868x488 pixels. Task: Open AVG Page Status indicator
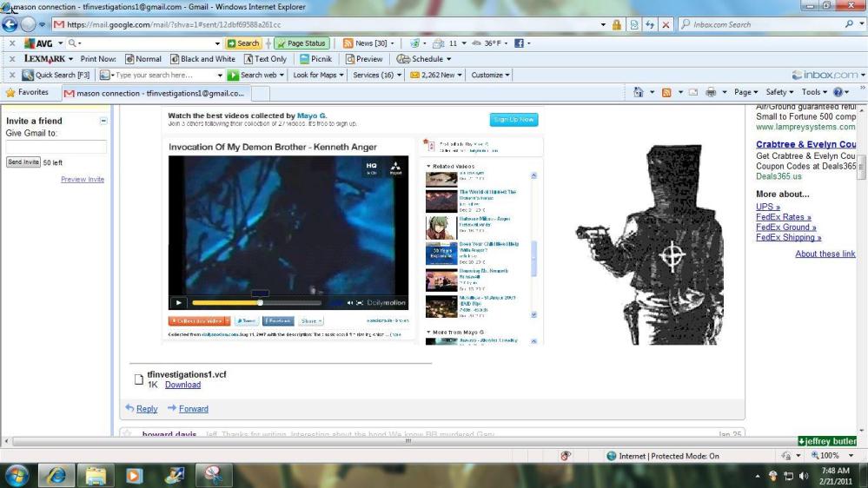pyautogui.click(x=301, y=43)
